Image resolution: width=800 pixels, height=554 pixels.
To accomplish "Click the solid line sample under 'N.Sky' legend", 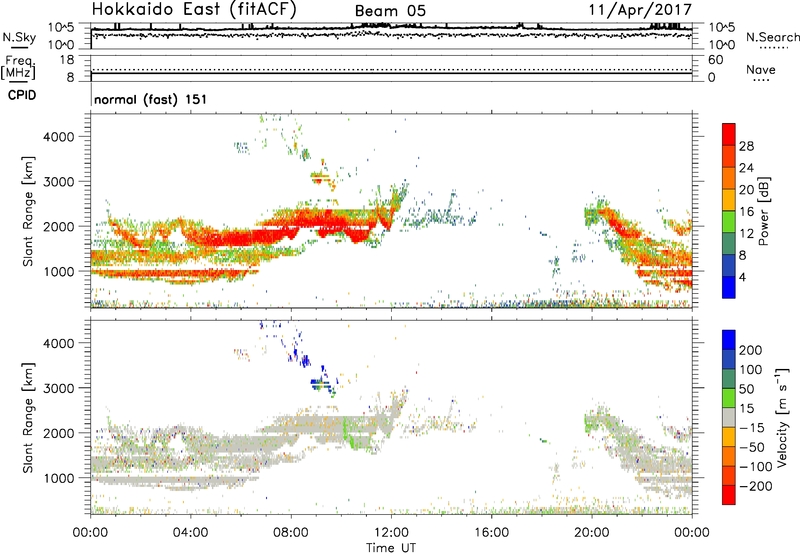I will click(19, 47).
